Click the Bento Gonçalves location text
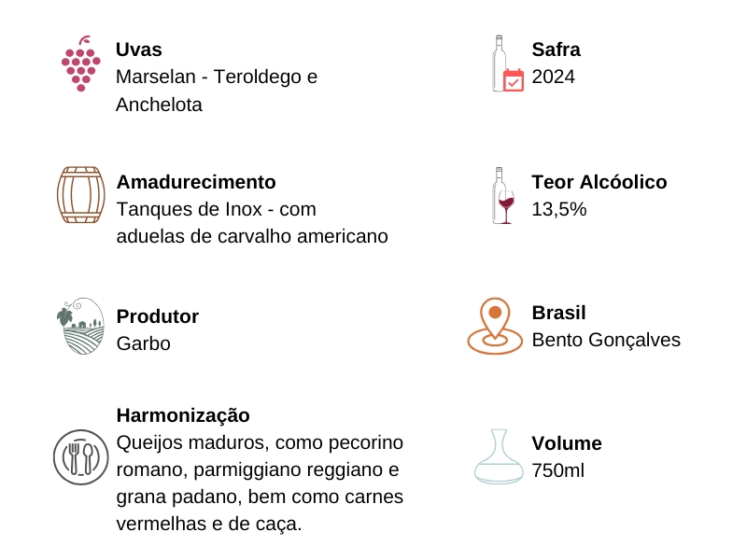 click(606, 340)
